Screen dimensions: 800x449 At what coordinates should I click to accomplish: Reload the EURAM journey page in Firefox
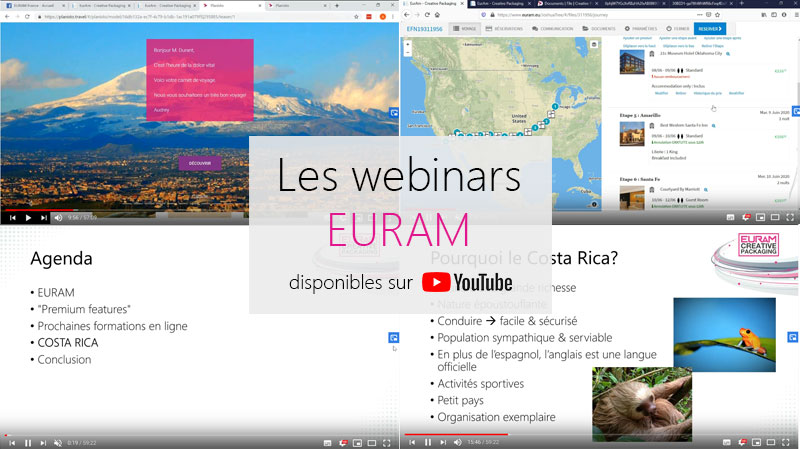tap(427, 15)
